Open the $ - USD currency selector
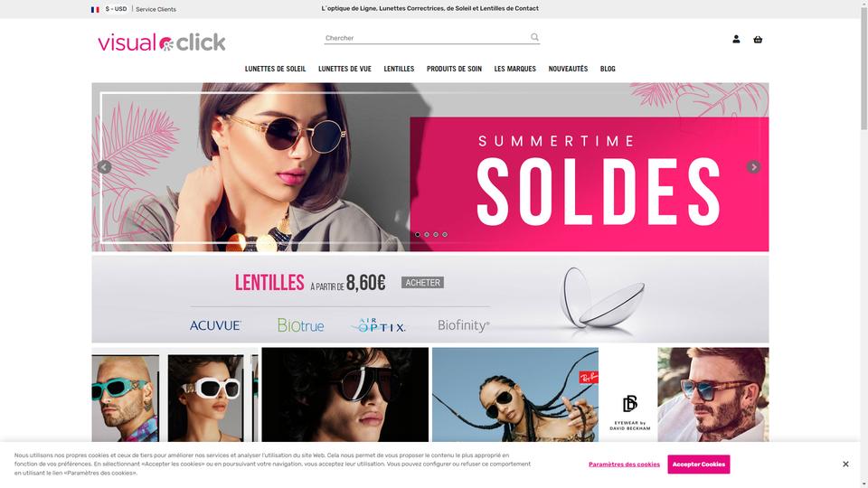Viewport: 868px width, 488px height. pos(117,9)
